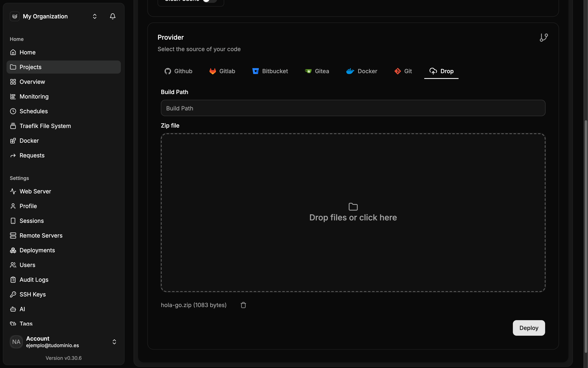Open the SSH Keys page

click(64, 294)
